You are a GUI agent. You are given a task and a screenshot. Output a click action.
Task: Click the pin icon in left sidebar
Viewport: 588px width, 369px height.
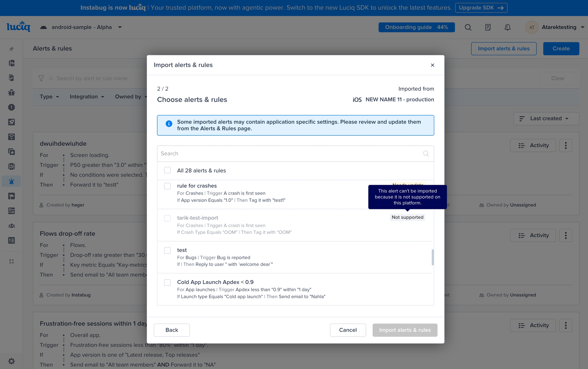[x=11, y=49]
